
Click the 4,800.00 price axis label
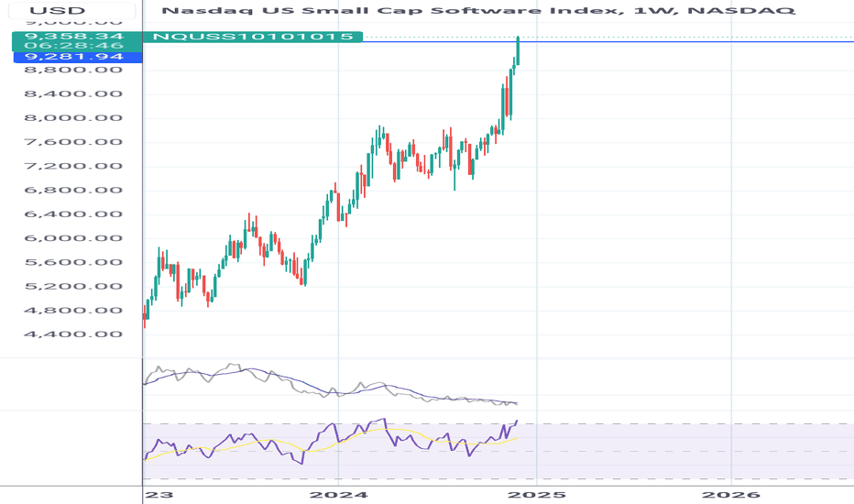tap(73, 310)
